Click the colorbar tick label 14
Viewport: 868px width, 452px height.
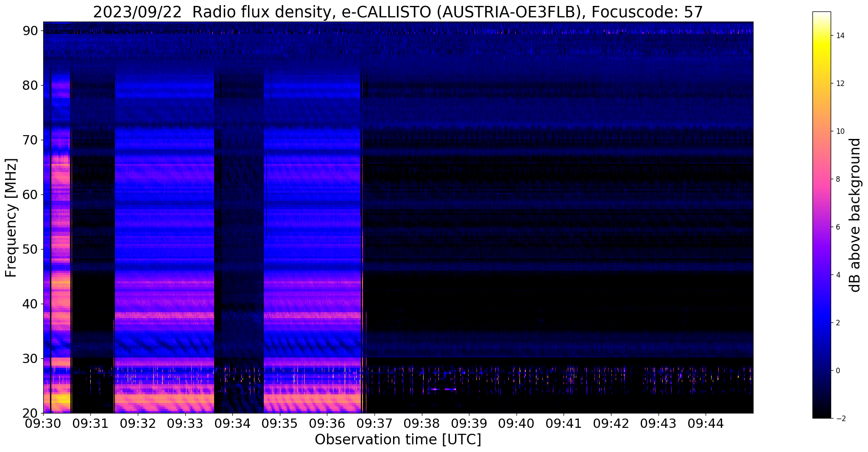pos(840,36)
